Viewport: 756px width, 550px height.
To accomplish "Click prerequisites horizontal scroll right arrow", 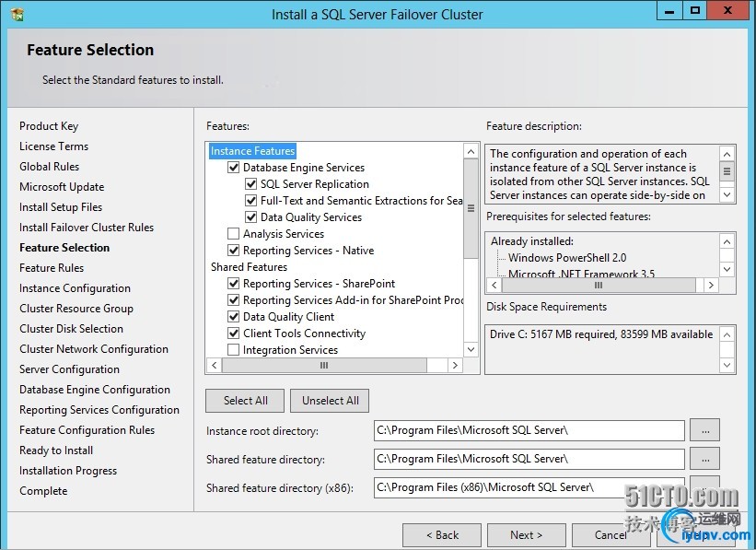I will [x=710, y=285].
